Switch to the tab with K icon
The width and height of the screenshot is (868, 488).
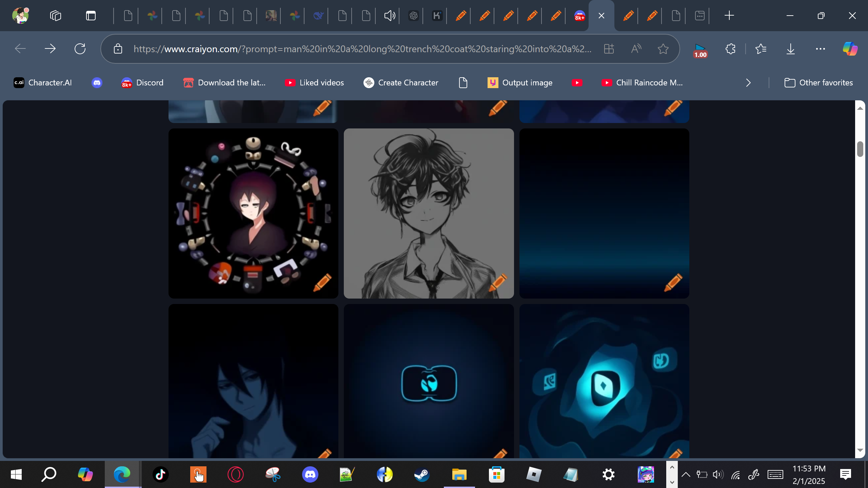point(437,16)
